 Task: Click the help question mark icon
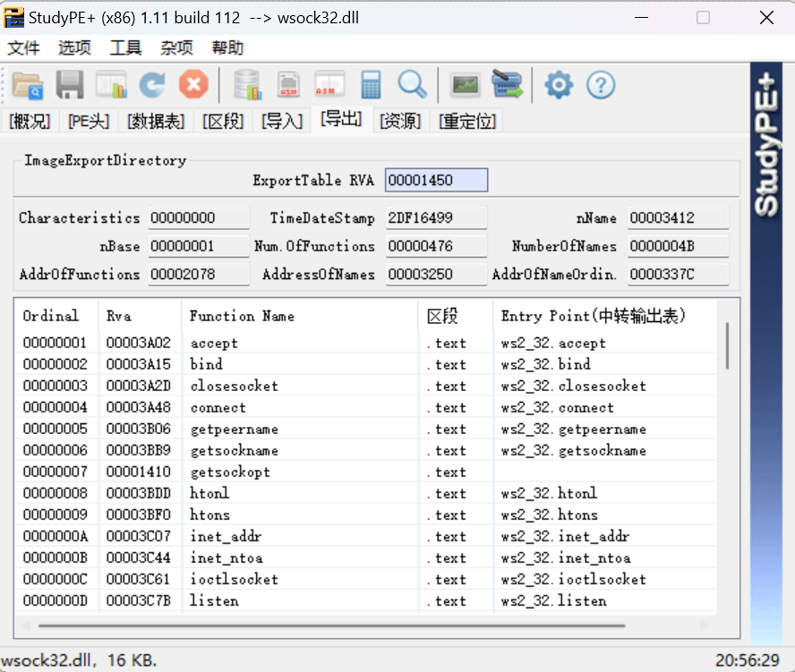pyautogui.click(x=601, y=85)
